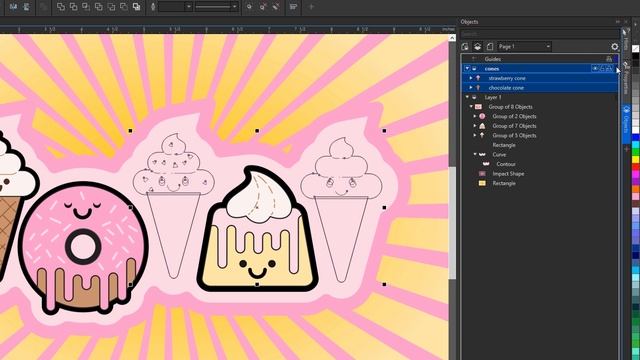640x360 pixels.
Task: Click the Intersect shaping icon
Action: [86, 7]
